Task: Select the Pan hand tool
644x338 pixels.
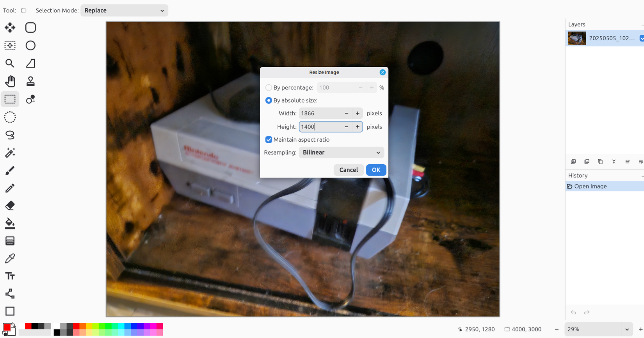Action: pyautogui.click(x=10, y=81)
